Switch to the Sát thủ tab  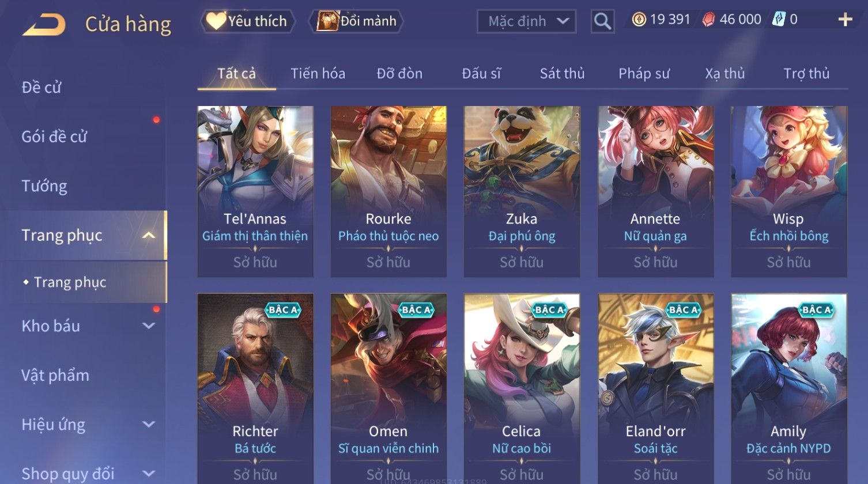pos(562,74)
